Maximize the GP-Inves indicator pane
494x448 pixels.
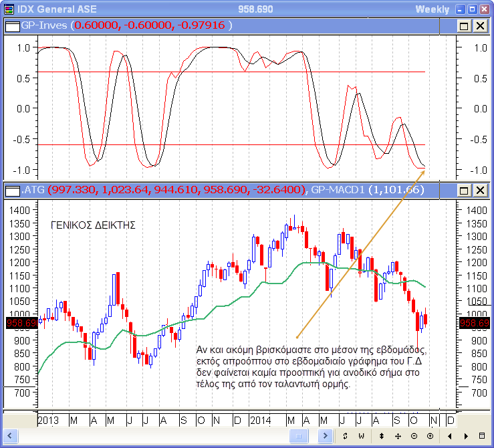pyautogui.click(x=464, y=25)
